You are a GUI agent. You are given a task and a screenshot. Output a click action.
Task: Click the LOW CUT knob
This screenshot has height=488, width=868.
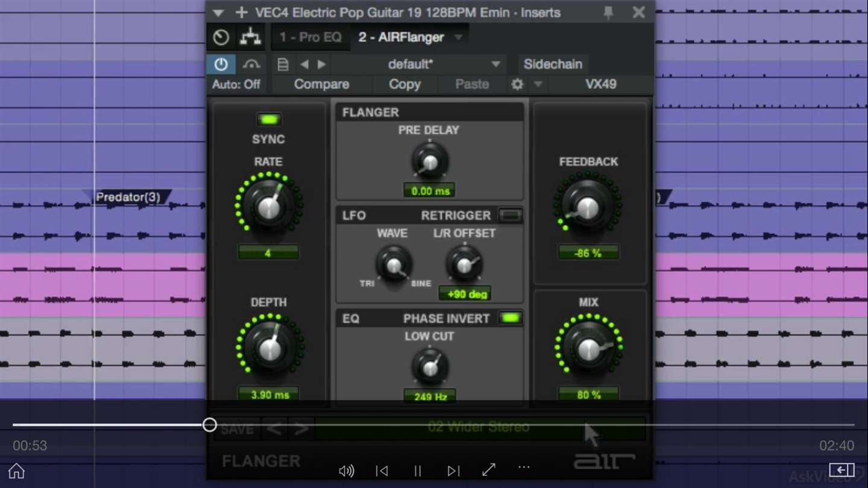click(x=429, y=366)
